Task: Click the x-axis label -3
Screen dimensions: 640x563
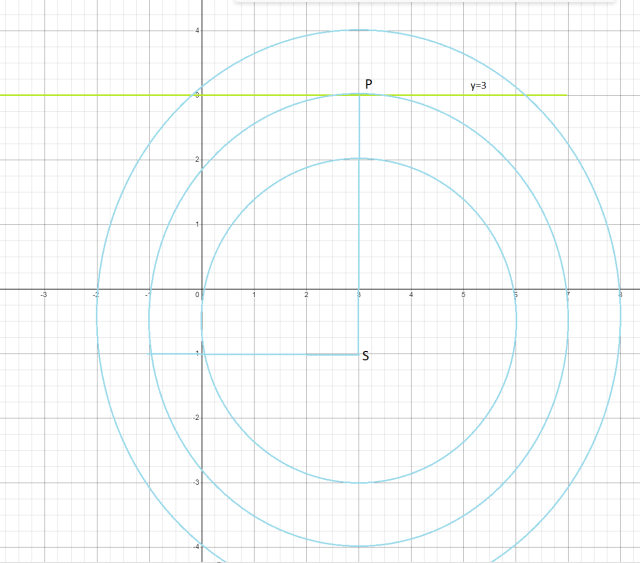Action: click(x=43, y=295)
